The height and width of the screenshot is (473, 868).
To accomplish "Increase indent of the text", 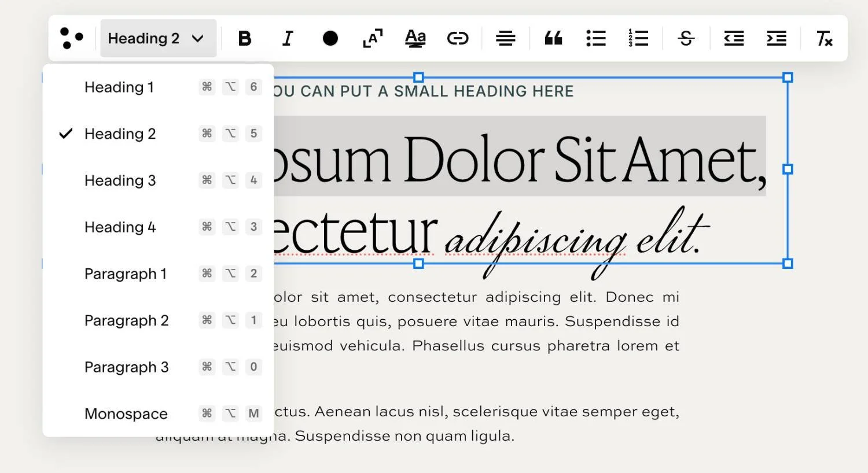I will (777, 39).
